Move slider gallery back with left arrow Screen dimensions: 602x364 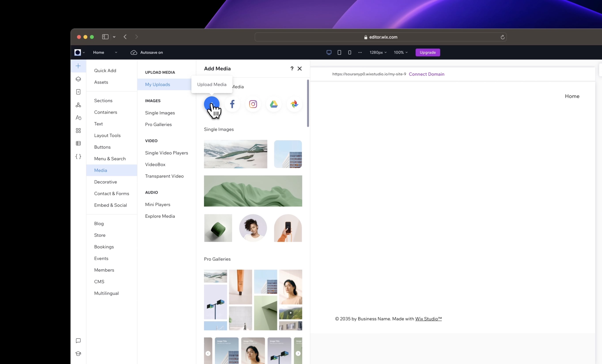click(208, 353)
